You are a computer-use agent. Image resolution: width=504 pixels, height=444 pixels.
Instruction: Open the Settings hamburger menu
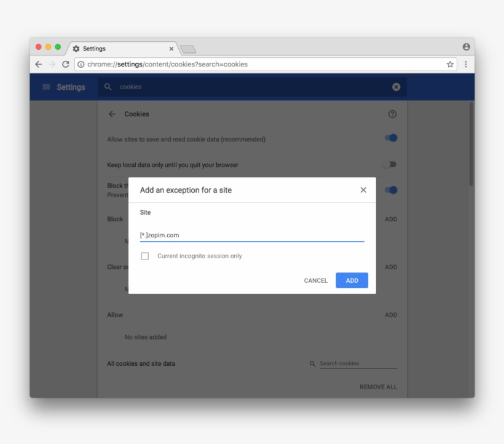point(46,87)
